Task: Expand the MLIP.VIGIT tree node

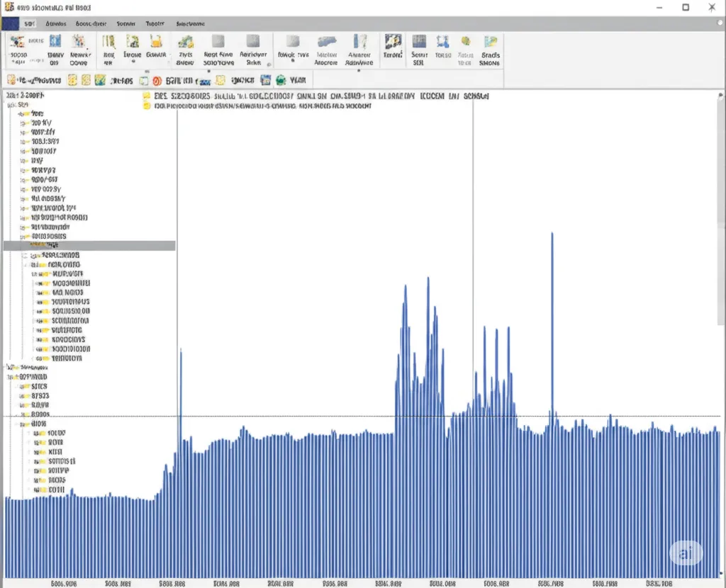Action: click(34, 274)
